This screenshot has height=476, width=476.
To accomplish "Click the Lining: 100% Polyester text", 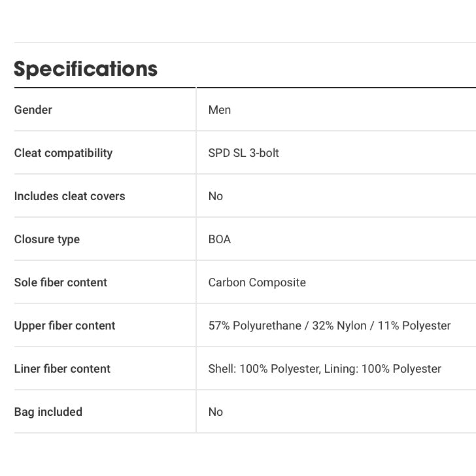I will (x=384, y=369).
